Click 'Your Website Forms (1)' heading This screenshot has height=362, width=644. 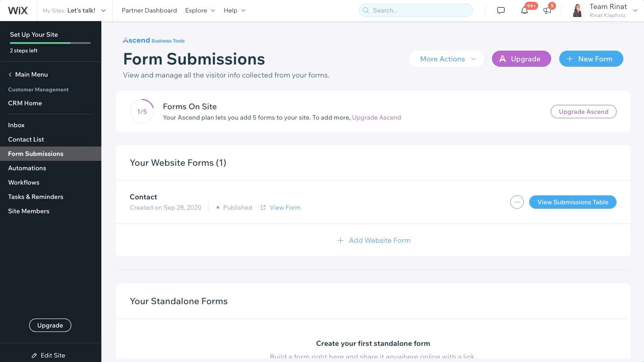[x=178, y=163]
